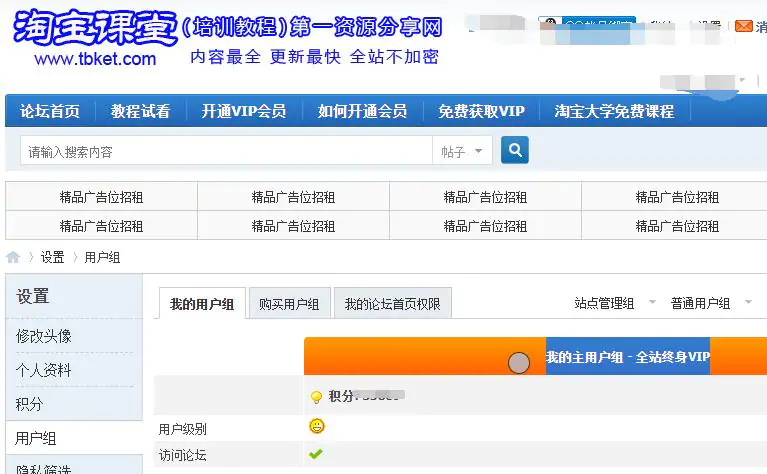Click first row third 精品广告位招租 ad slot
This screenshot has width=767, height=474.
(485, 197)
